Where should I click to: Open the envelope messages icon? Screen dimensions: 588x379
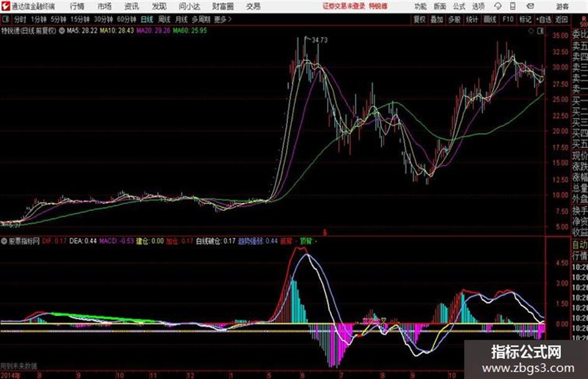tap(530, 6)
